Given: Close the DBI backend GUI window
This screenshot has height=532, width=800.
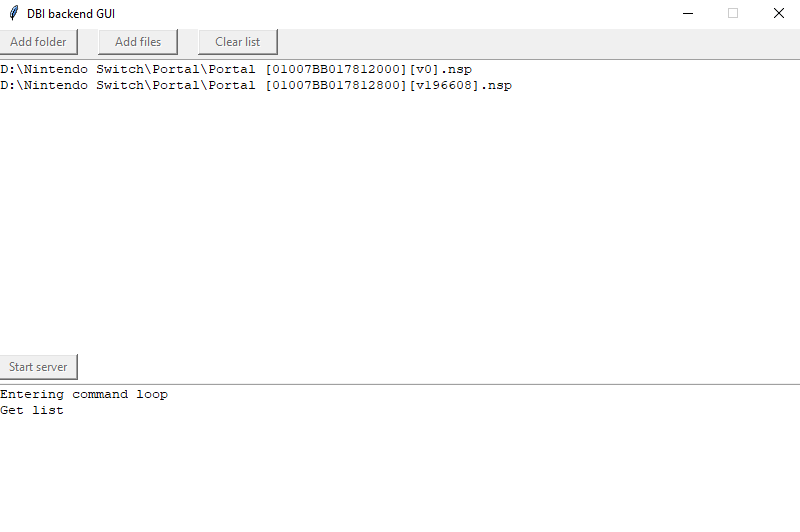Looking at the screenshot, I should 778,14.
